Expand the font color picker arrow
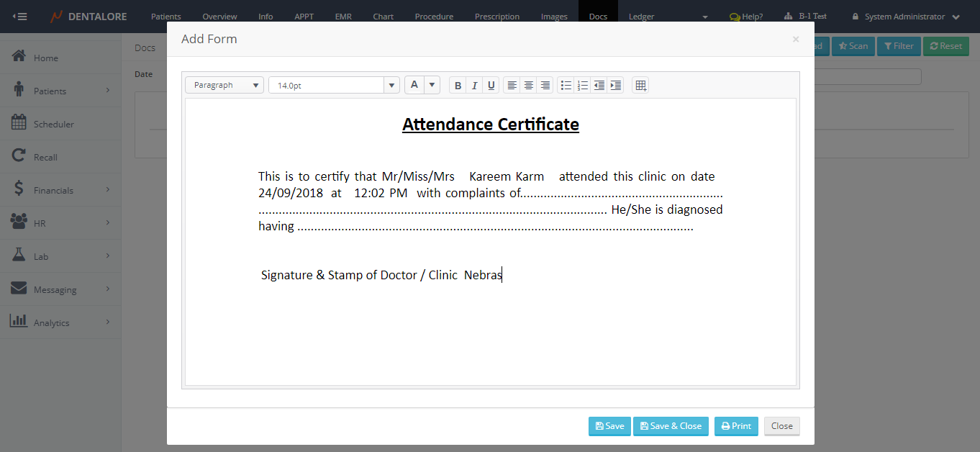The width and height of the screenshot is (980, 452). [432, 85]
